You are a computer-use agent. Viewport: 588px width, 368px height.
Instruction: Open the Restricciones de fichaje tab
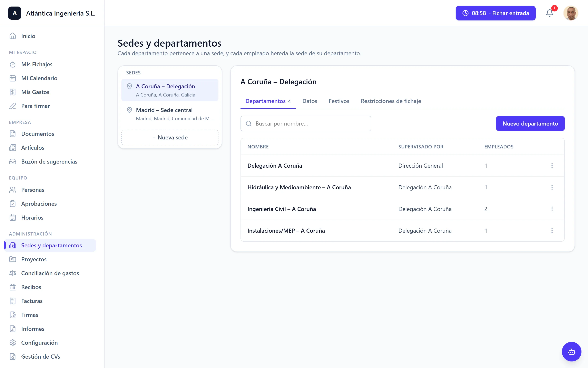[391, 101]
